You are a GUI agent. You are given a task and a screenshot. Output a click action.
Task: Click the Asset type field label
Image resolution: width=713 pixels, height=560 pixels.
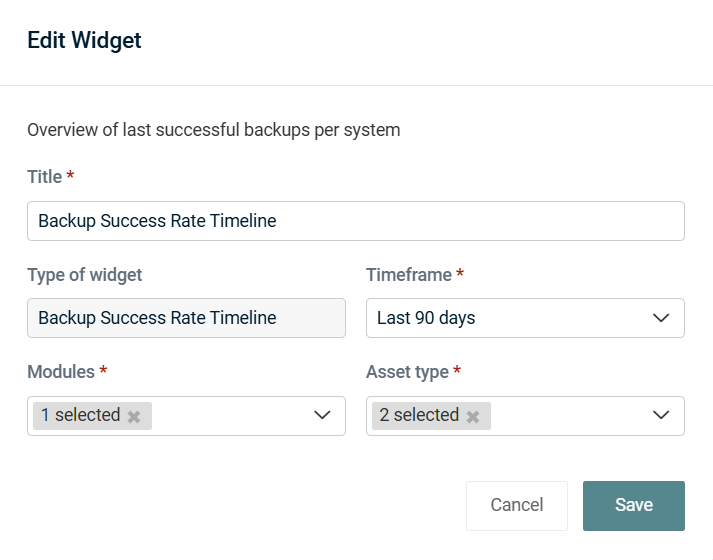(x=407, y=372)
